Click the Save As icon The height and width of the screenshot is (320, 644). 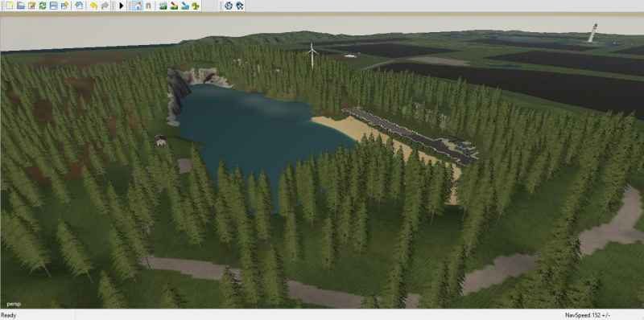65,6
